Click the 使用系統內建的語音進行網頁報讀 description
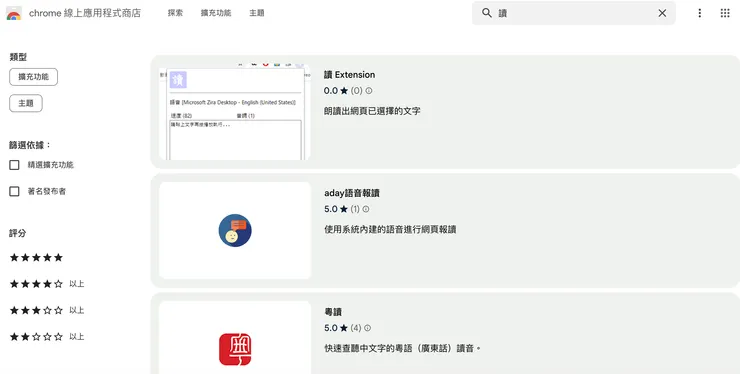The width and height of the screenshot is (740, 374). tap(390, 230)
